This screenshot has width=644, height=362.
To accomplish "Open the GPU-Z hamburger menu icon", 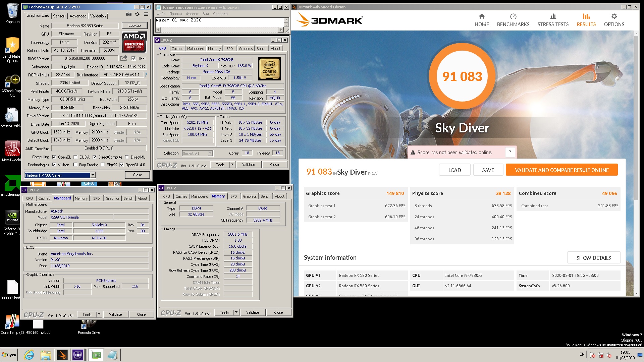I will point(146,14).
